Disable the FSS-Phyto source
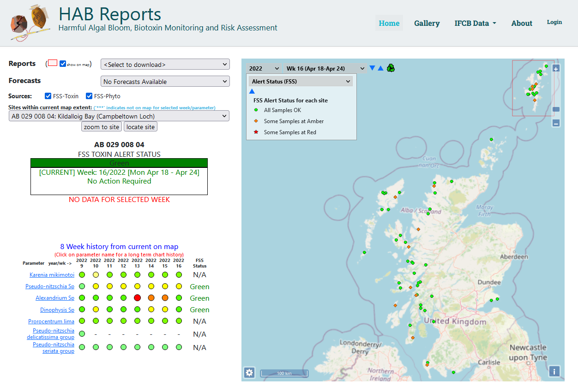 click(x=89, y=96)
